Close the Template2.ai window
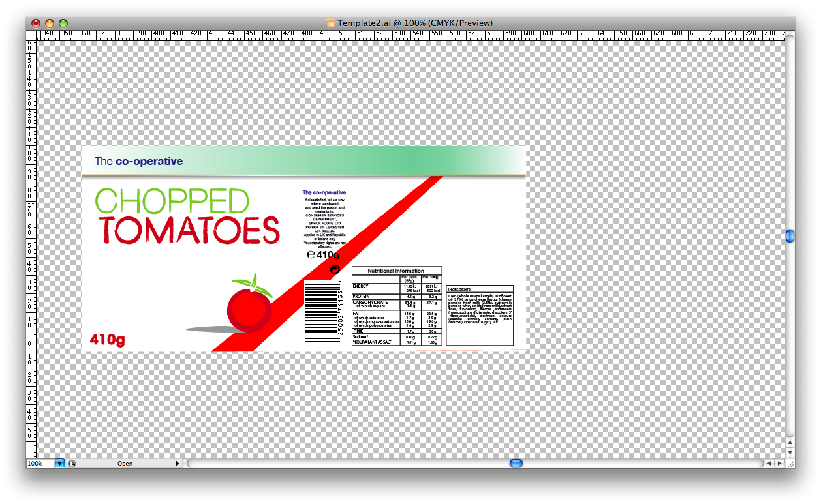This screenshot has height=504, width=821. click(36, 23)
